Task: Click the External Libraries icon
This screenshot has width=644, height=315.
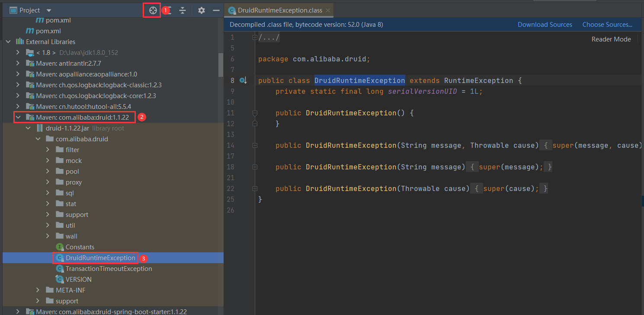Action: tap(20, 42)
